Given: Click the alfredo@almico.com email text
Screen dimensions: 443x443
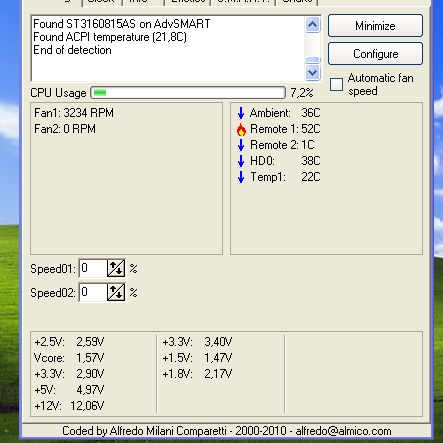Looking at the screenshot, I should pyautogui.click(x=343, y=431).
